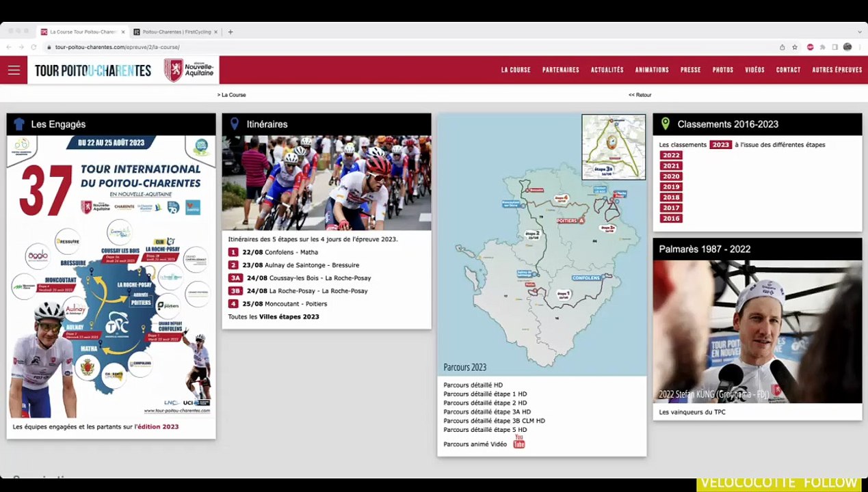The height and width of the screenshot is (492, 868).
Task: Click the site lock icon in address bar
Action: [x=49, y=47]
